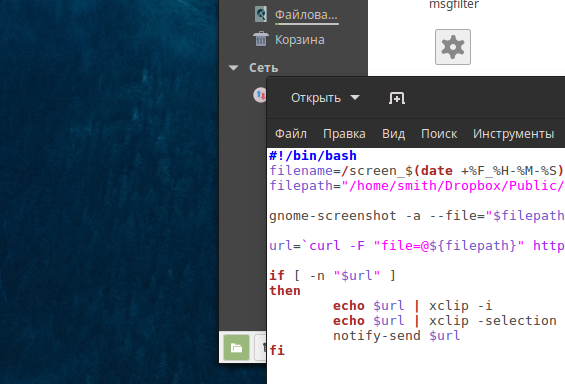Click the xclip -i command text

[460, 305]
